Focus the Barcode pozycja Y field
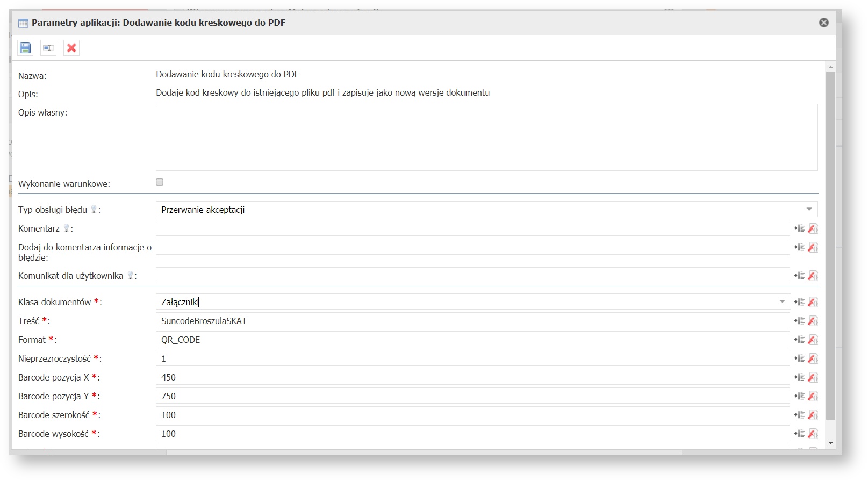Image resolution: width=868 pixels, height=481 pixels. coord(472,396)
